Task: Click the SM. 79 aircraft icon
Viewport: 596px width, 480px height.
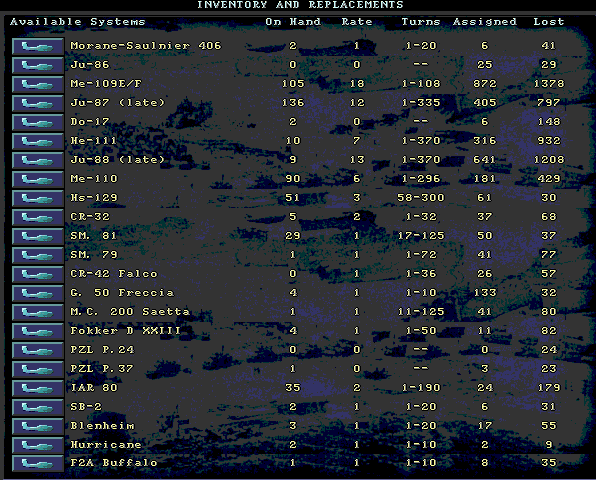Action: coord(38,255)
